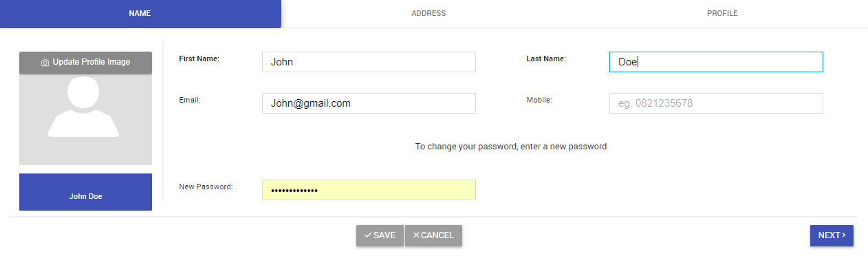Image resolution: width=868 pixels, height=265 pixels.
Task: Open the Profile tab
Action: [722, 14]
